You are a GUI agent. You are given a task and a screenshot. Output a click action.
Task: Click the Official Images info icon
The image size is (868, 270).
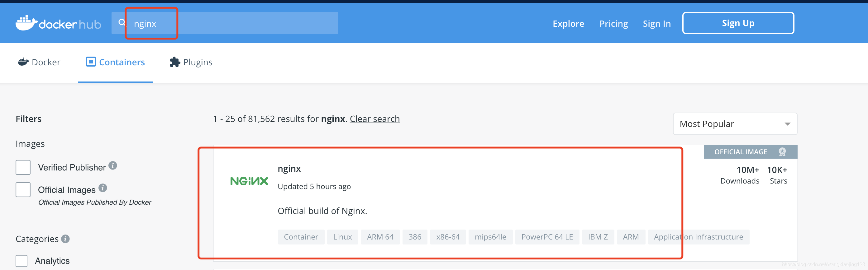103,188
